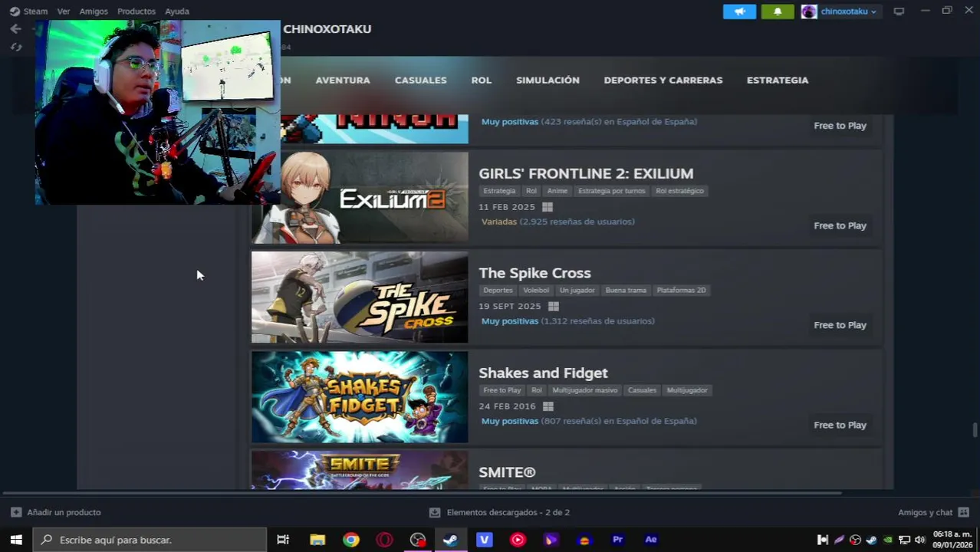
Task: Click the blue megaphone announcements icon
Action: pyautogui.click(x=739, y=11)
